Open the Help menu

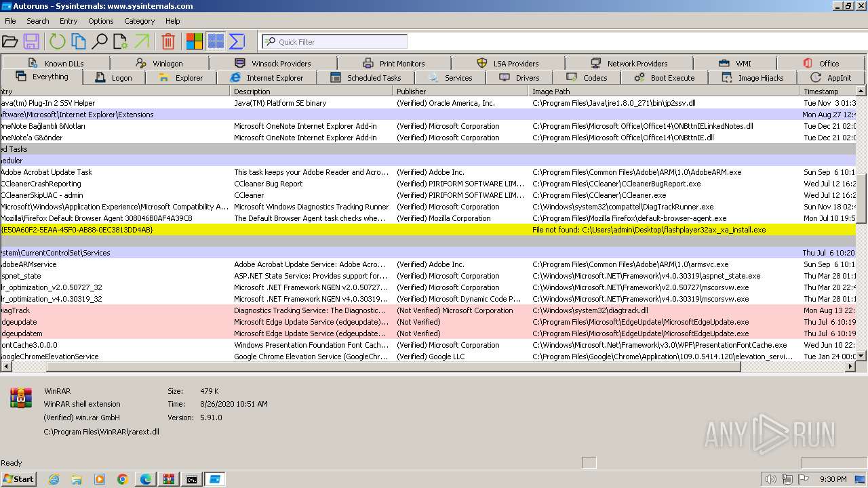[x=173, y=21]
